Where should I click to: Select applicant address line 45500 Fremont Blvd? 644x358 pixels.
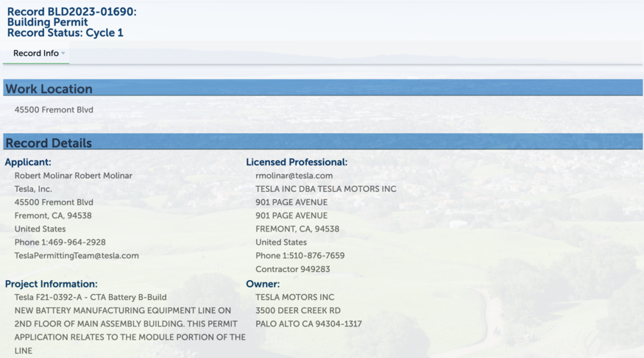point(54,202)
